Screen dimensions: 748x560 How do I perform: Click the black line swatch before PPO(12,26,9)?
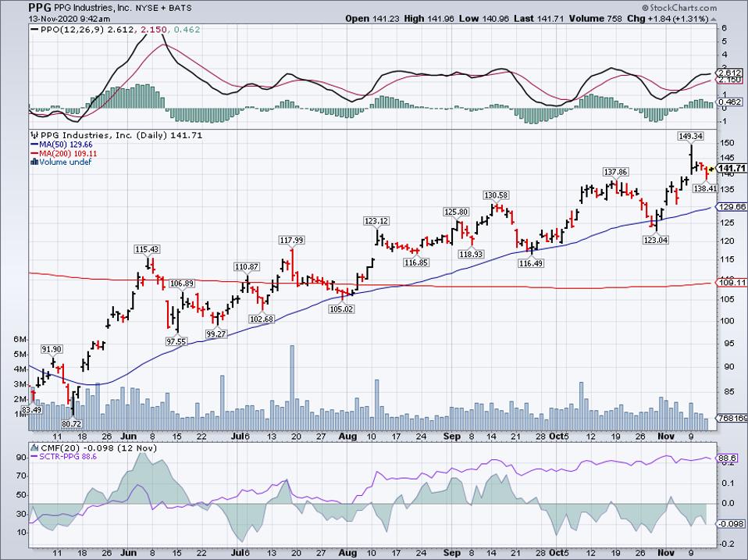[34, 30]
